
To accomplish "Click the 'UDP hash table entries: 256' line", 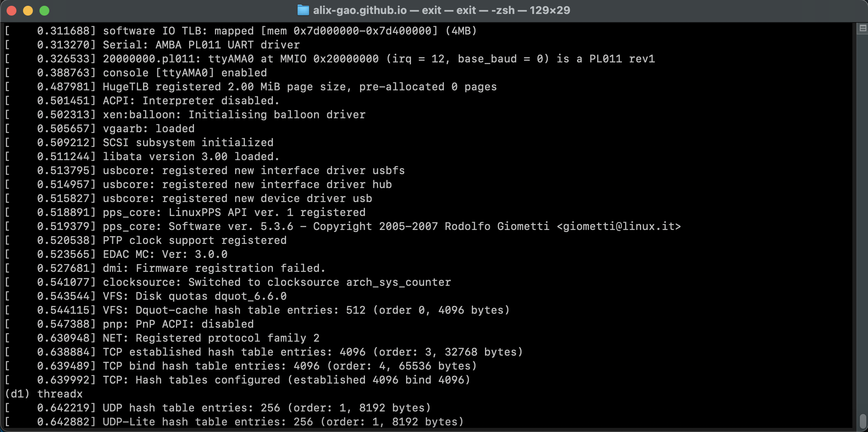I will pyautogui.click(x=218, y=408).
